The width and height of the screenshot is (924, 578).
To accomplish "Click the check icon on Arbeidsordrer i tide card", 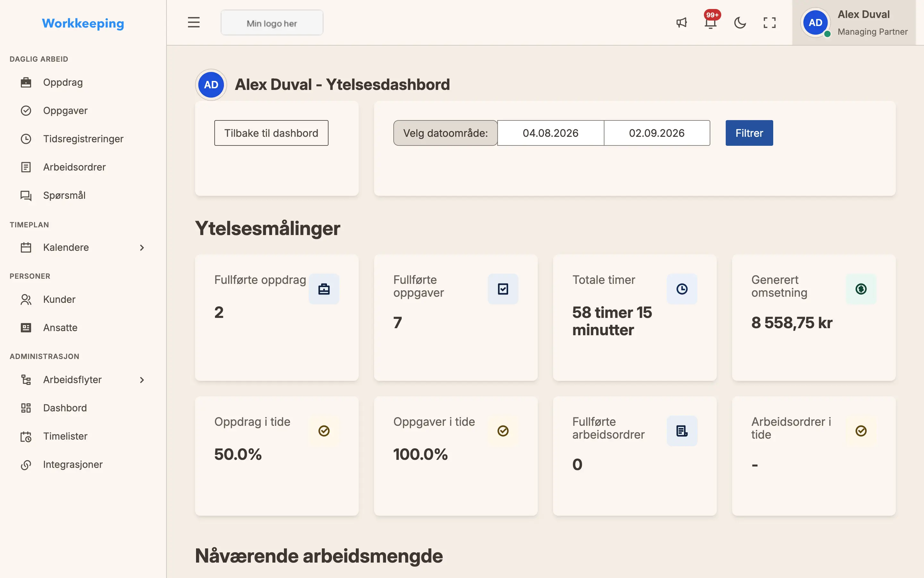I will click(861, 431).
